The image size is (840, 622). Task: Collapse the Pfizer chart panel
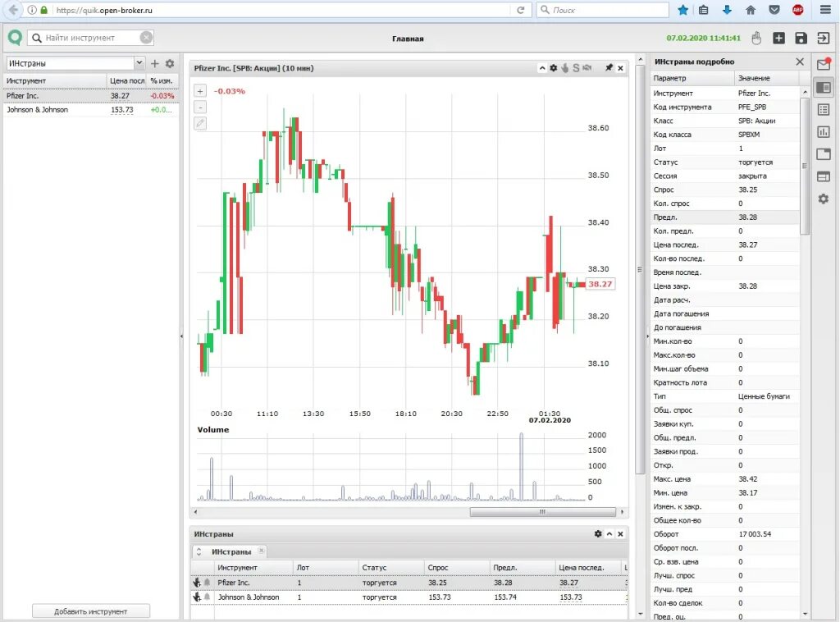(542, 68)
